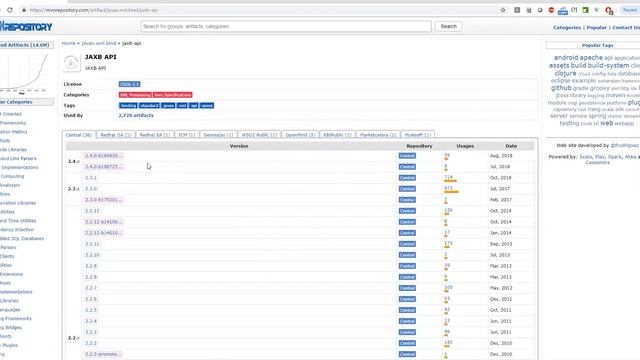Click Central badge in the 2.2.12 row
This screenshot has width=640, height=360.
point(407,211)
